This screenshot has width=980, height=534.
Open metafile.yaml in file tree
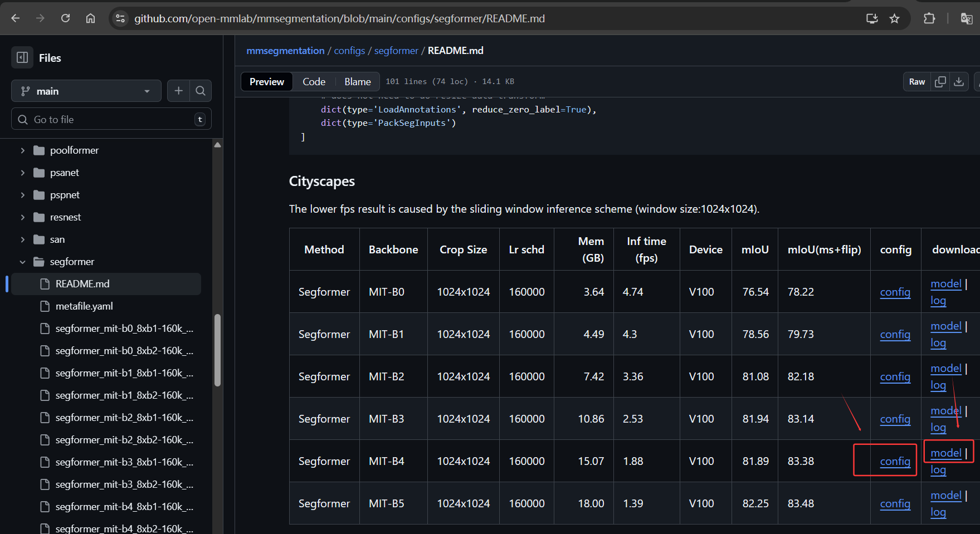[84, 306]
